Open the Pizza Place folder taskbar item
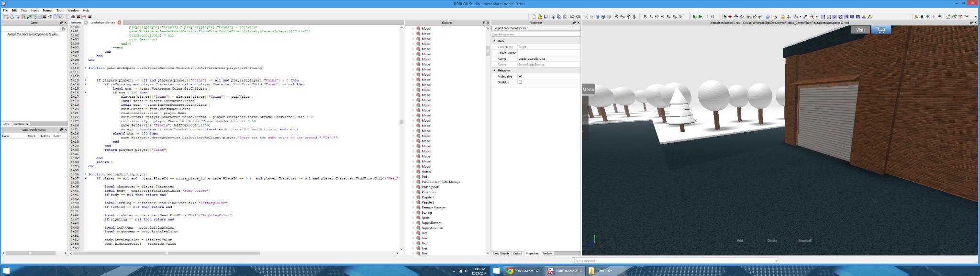 [x=605, y=271]
